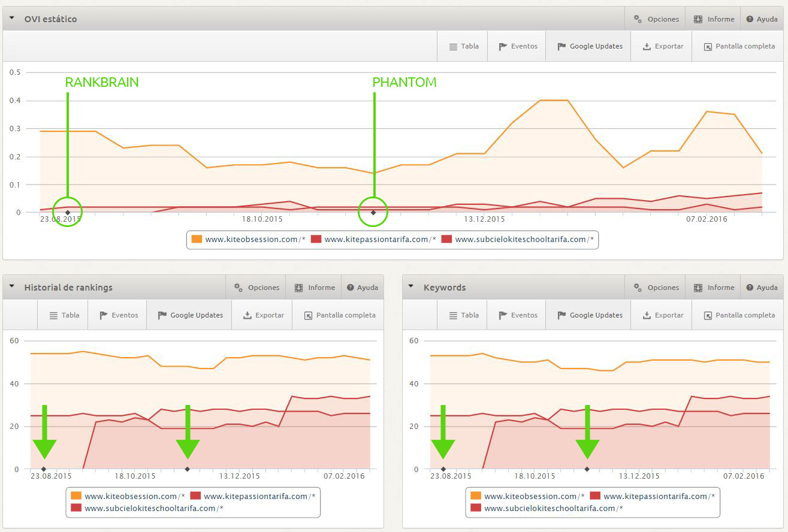
Task: Switch OVI estático chart to Tabla
Action: tap(464, 46)
